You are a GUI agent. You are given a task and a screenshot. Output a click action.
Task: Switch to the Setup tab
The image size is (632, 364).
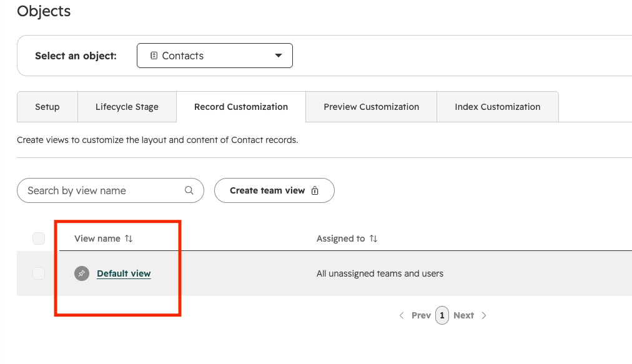(47, 107)
